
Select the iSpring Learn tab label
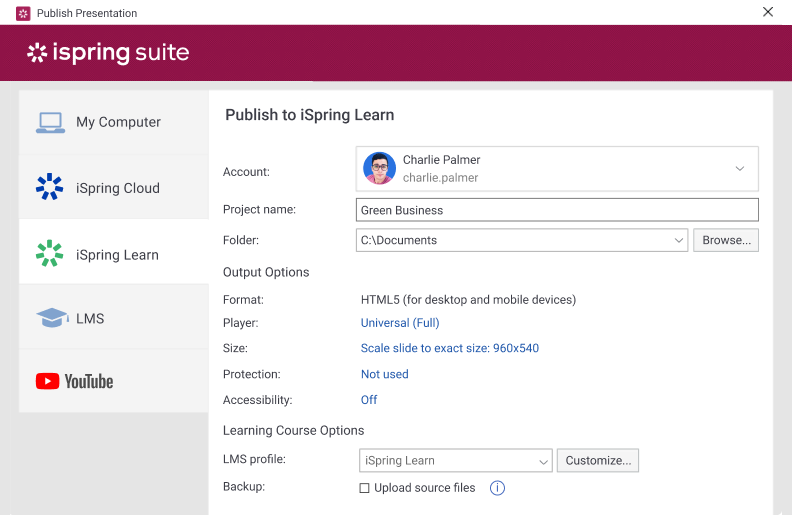117,255
